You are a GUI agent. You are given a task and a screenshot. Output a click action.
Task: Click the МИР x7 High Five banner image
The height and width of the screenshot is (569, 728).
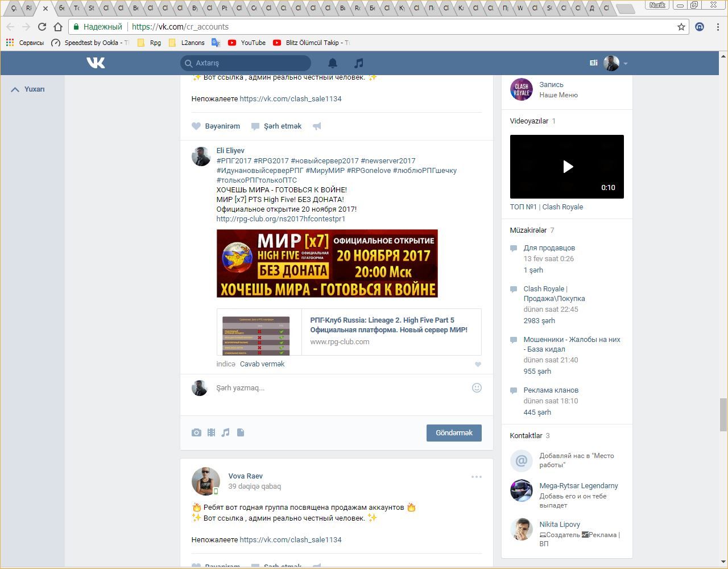[x=327, y=263]
